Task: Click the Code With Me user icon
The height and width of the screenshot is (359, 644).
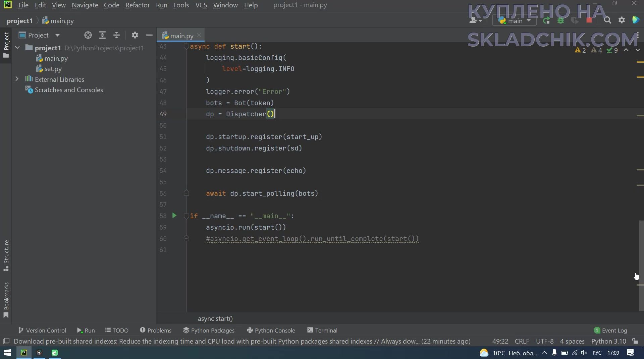Action: (473, 20)
